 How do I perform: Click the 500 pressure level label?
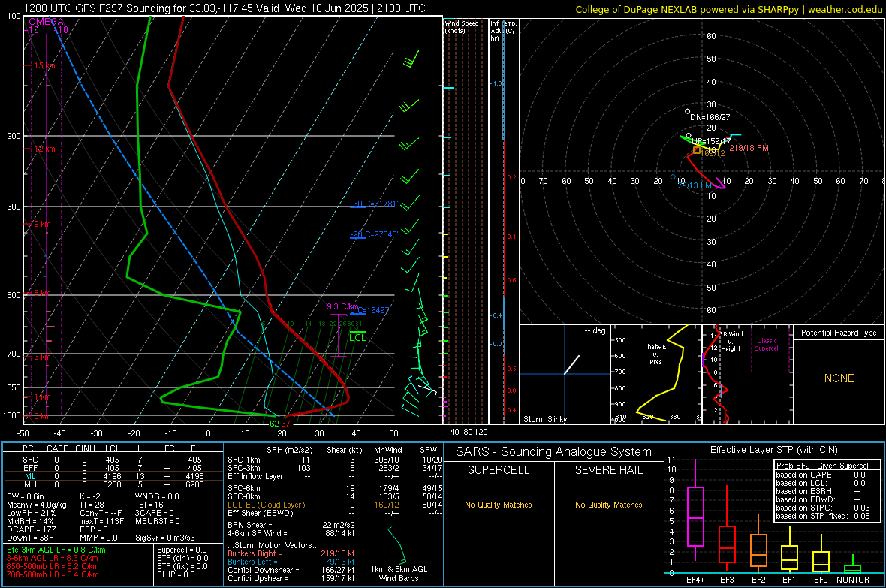point(14,295)
